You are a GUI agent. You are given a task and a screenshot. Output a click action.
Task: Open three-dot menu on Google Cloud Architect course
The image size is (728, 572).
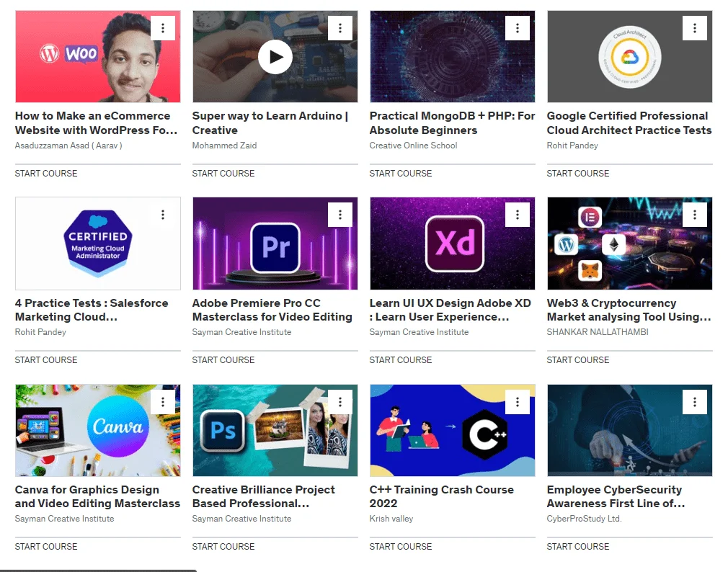tap(695, 28)
